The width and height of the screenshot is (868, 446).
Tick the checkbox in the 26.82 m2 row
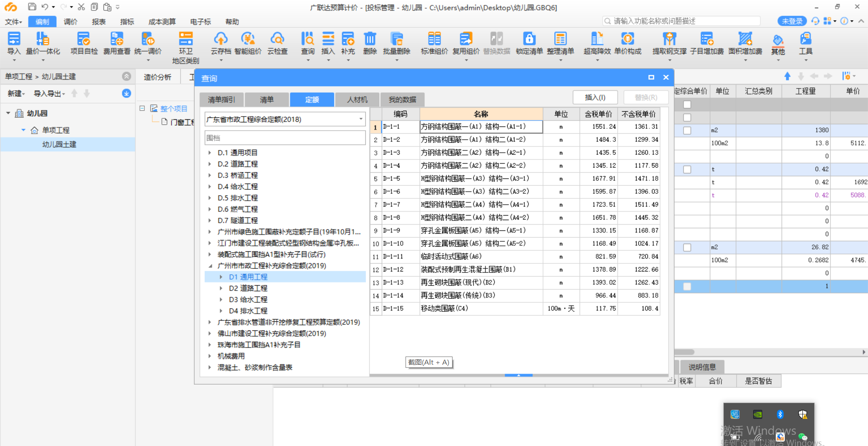687,247
